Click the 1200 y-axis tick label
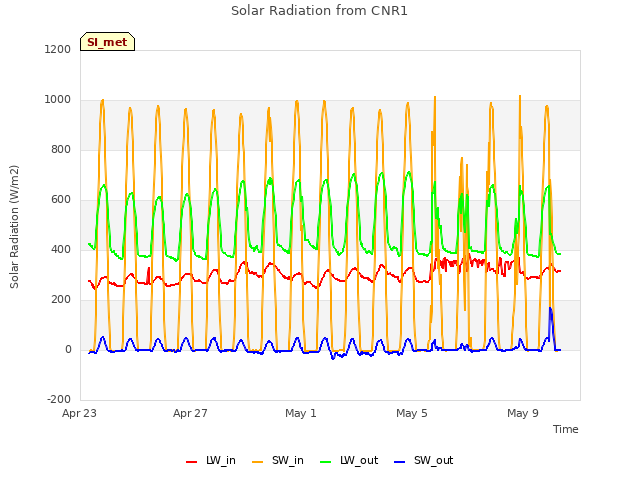The image size is (640, 480). [x=58, y=49]
